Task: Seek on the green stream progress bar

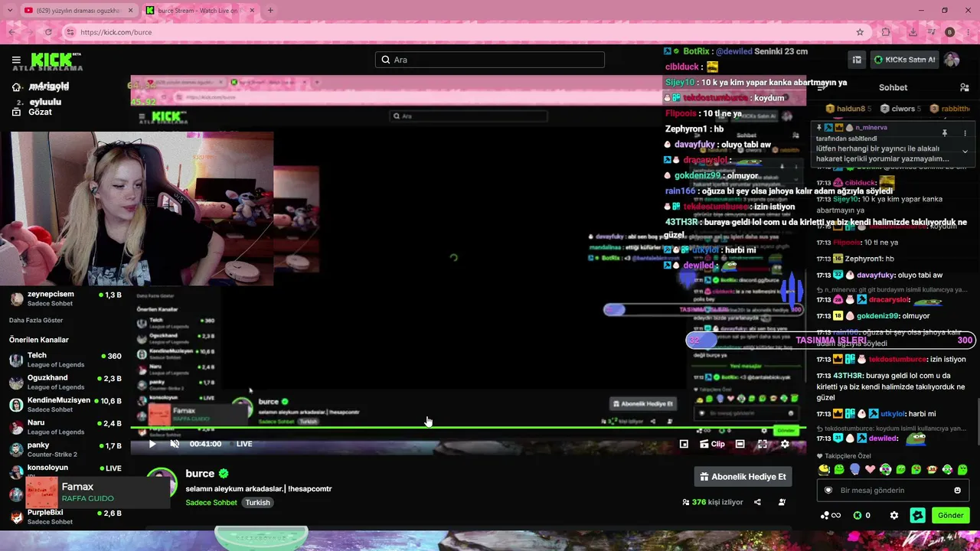Action: click(468, 428)
